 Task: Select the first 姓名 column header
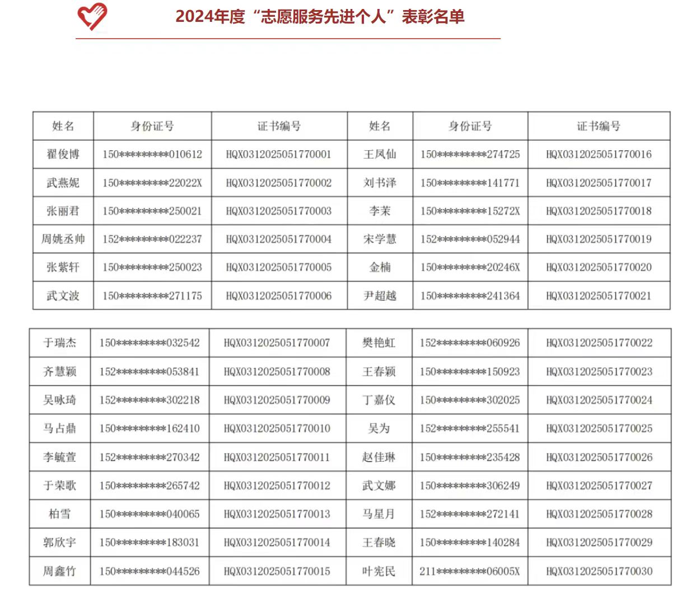tap(63, 126)
